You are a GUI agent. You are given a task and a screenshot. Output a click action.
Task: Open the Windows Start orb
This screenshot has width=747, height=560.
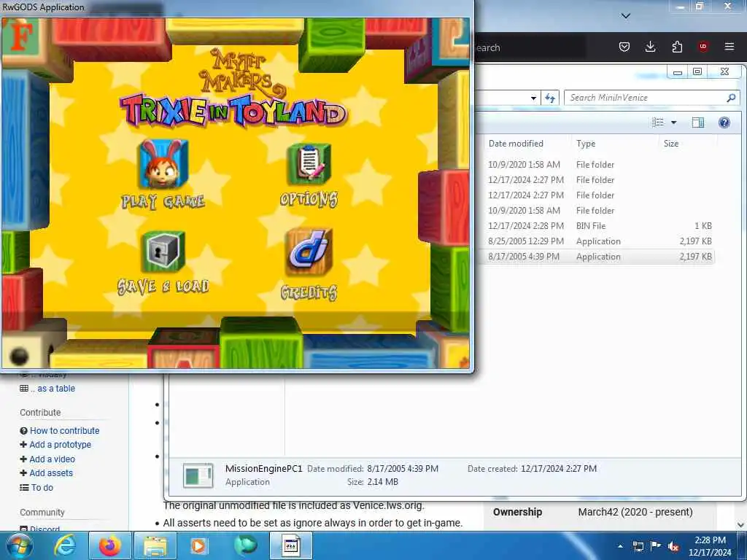20,545
